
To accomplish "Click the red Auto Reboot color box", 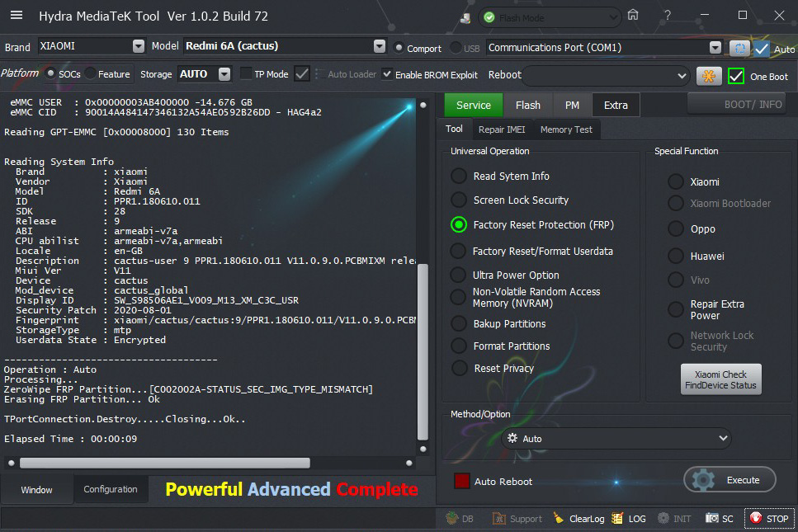I will tap(462, 481).
